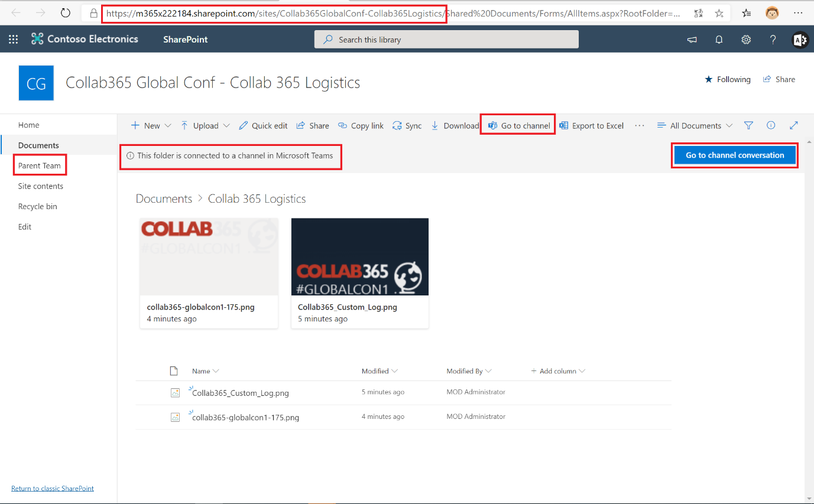Open the notifications bell icon
Viewport: 814px width, 504px height.
click(x=719, y=40)
